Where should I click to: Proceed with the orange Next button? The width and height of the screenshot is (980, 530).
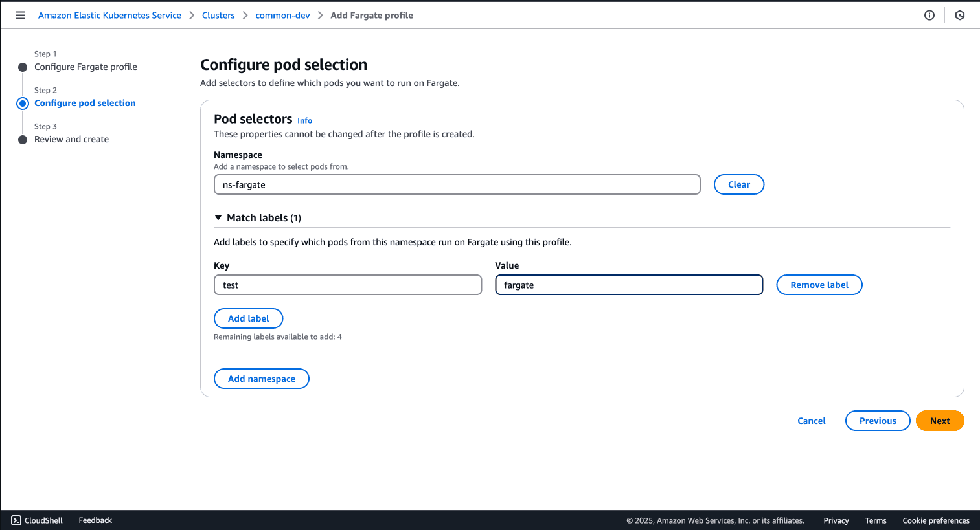tap(939, 421)
